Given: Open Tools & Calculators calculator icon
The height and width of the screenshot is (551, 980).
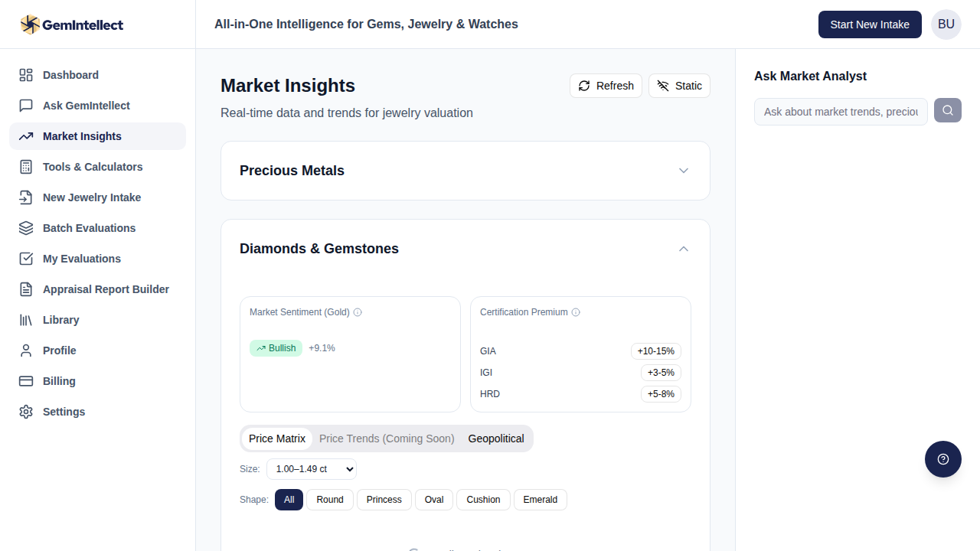Looking at the screenshot, I should pos(26,167).
